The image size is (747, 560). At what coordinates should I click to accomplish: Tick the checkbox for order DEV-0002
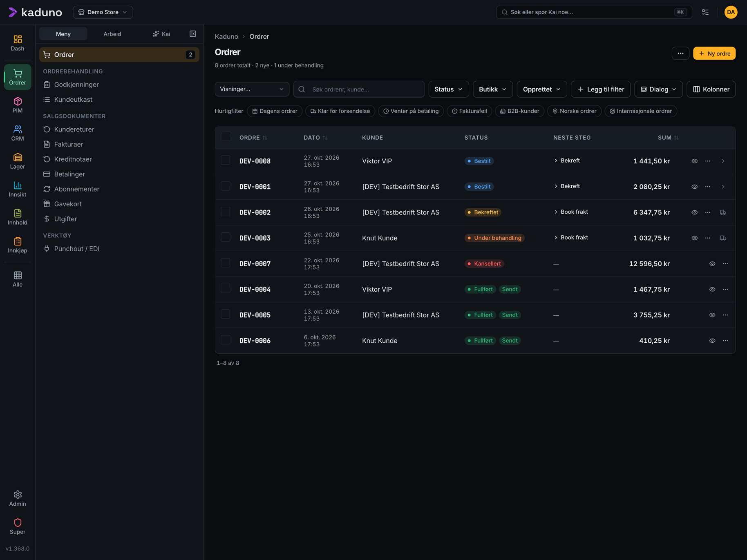[226, 212]
